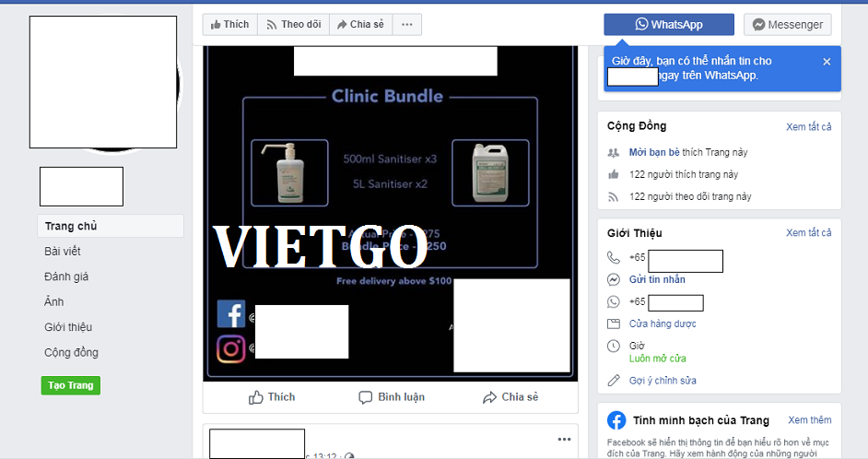Click the Thích (Like) button in top bar
Viewport: 868px width, 459px height.
pyautogui.click(x=229, y=24)
